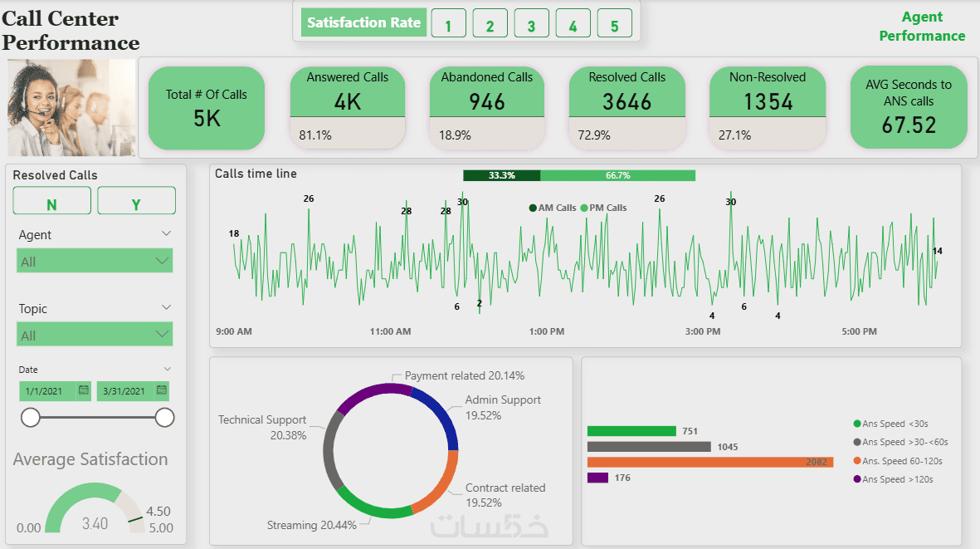Click the 3:00 PM timeline axis label

pyautogui.click(x=703, y=331)
